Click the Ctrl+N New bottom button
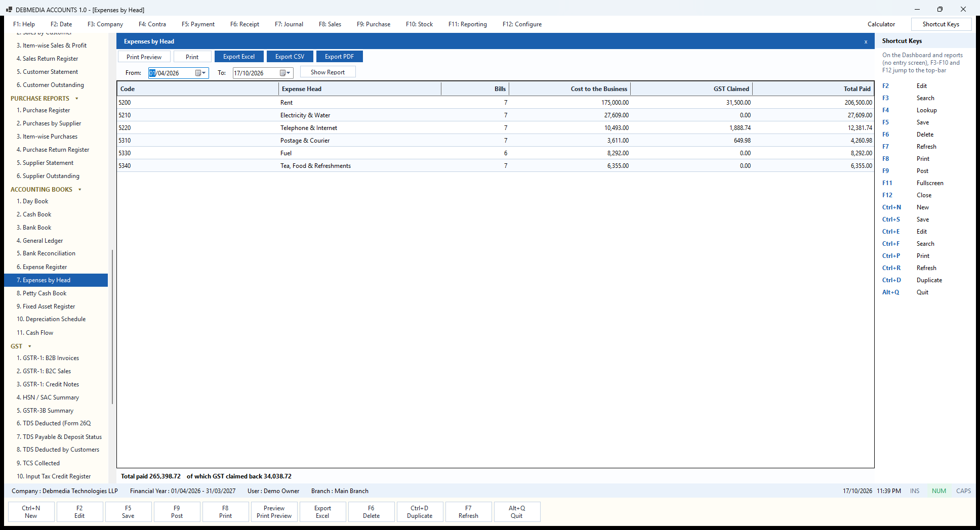The image size is (980, 530). [x=31, y=512]
